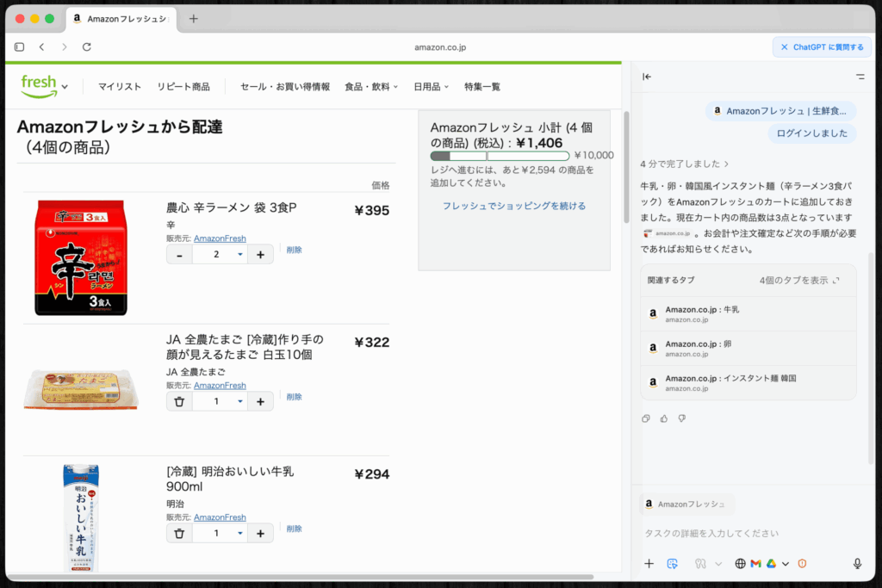Image resolution: width=882 pixels, height=588 pixels.
Task: Click 削除 link for JA 全農たまご
Action: pos(295,397)
